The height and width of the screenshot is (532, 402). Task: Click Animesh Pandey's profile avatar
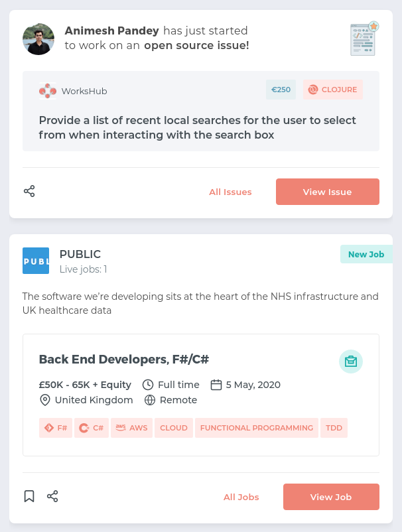38,39
